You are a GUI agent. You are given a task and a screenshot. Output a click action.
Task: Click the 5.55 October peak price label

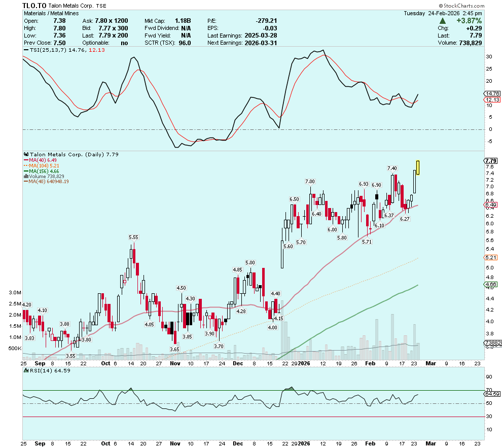133,237
